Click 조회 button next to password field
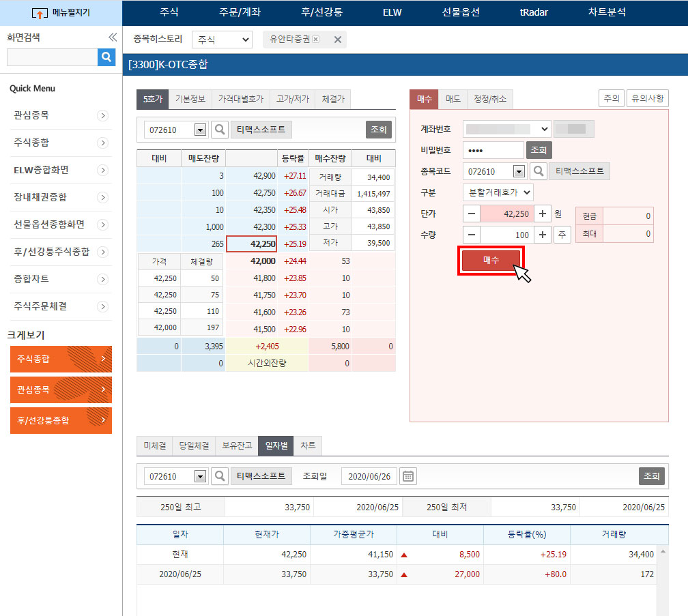 [539, 150]
